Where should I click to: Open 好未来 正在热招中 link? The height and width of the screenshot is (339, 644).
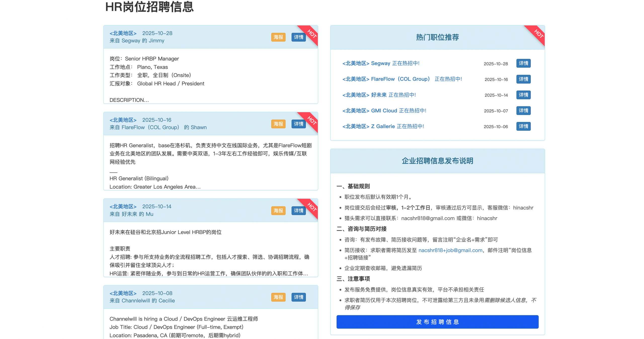[379, 95]
